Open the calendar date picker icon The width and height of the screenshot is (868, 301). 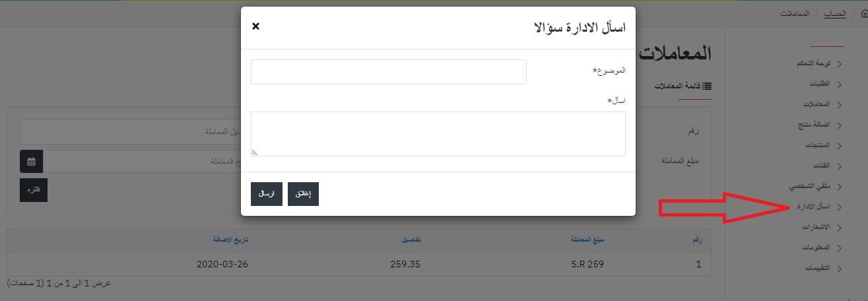[x=32, y=162]
